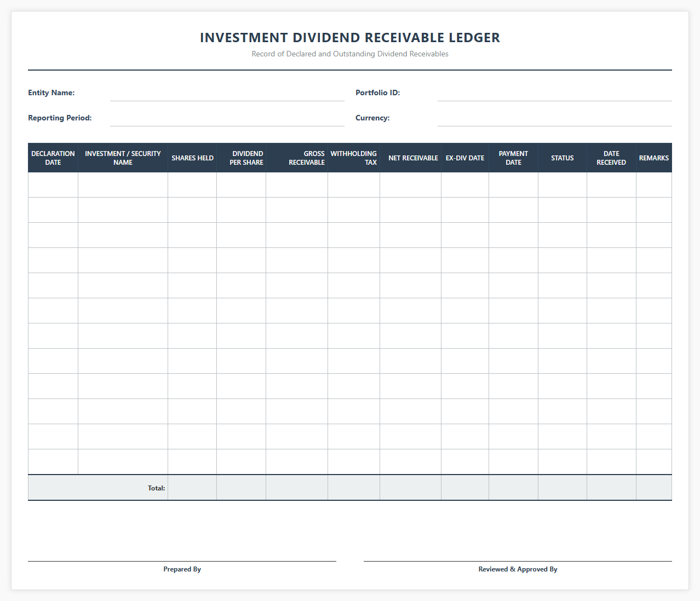Click the 'Entity Name:' label
Screen dimensions: 700x601
tap(51, 93)
